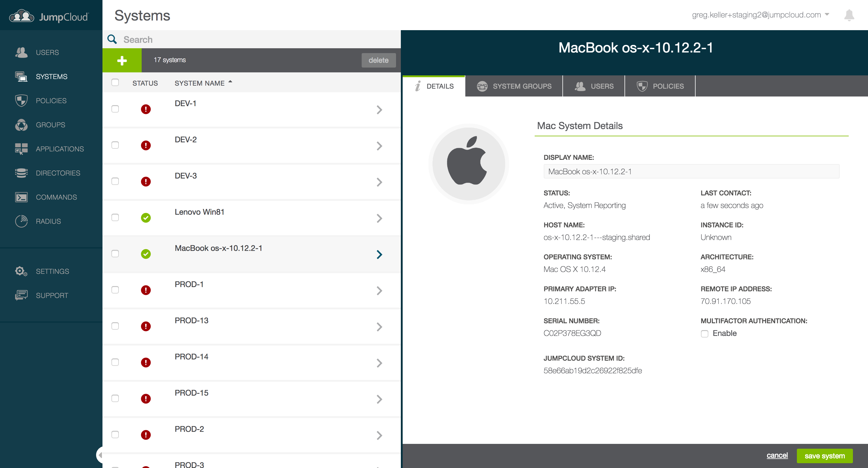Sort by System Name column arrow

pos(231,82)
